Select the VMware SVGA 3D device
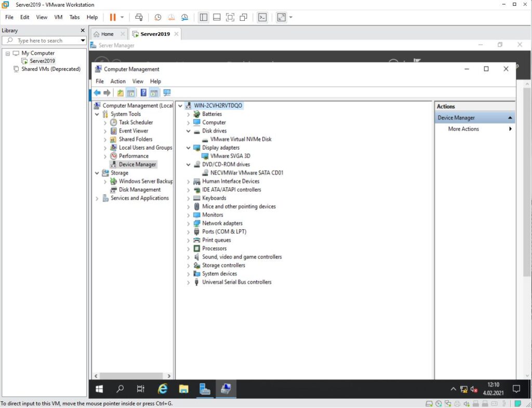Image resolution: width=532 pixels, height=408 pixels. (x=230, y=156)
